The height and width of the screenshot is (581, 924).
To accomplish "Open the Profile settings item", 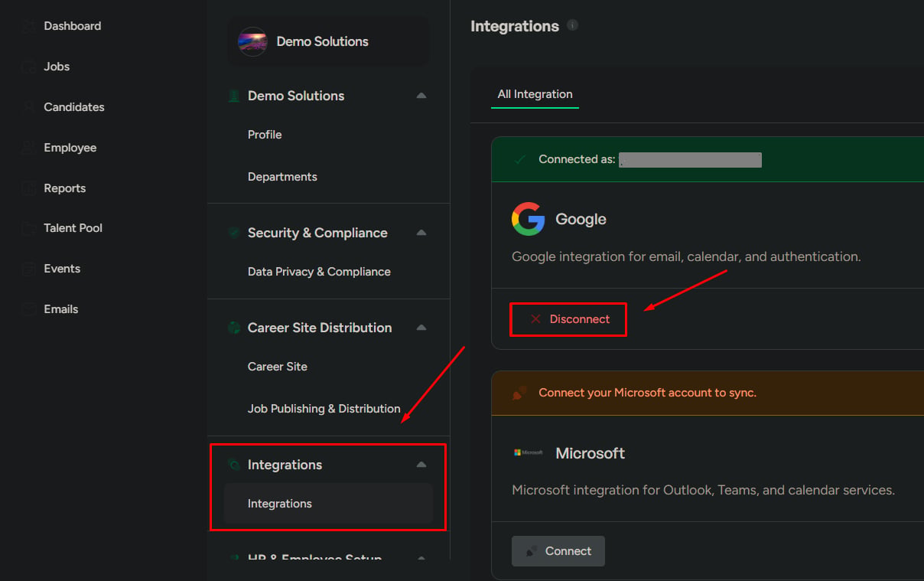I will pyautogui.click(x=265, y=135).
